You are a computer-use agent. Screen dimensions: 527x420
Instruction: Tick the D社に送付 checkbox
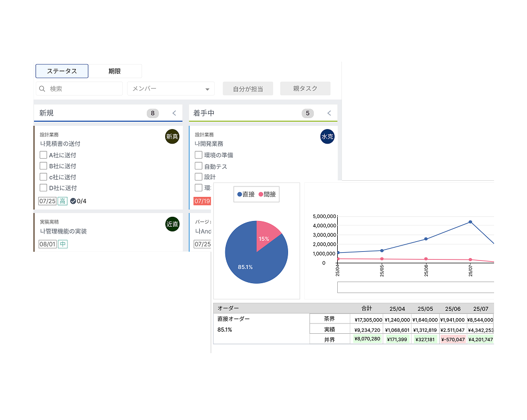tap(43, 188)
